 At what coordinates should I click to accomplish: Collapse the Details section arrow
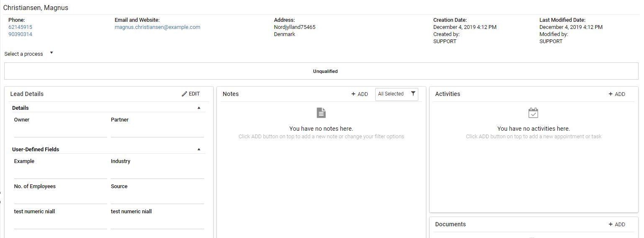point(199,108)
